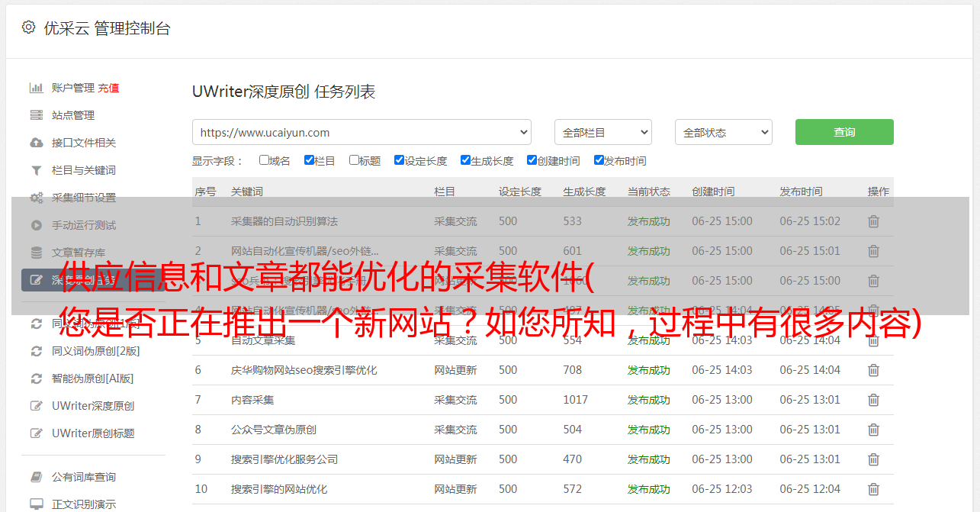Click generated length 708
This screenshot has height=512, width=980.
coord(573,370)
